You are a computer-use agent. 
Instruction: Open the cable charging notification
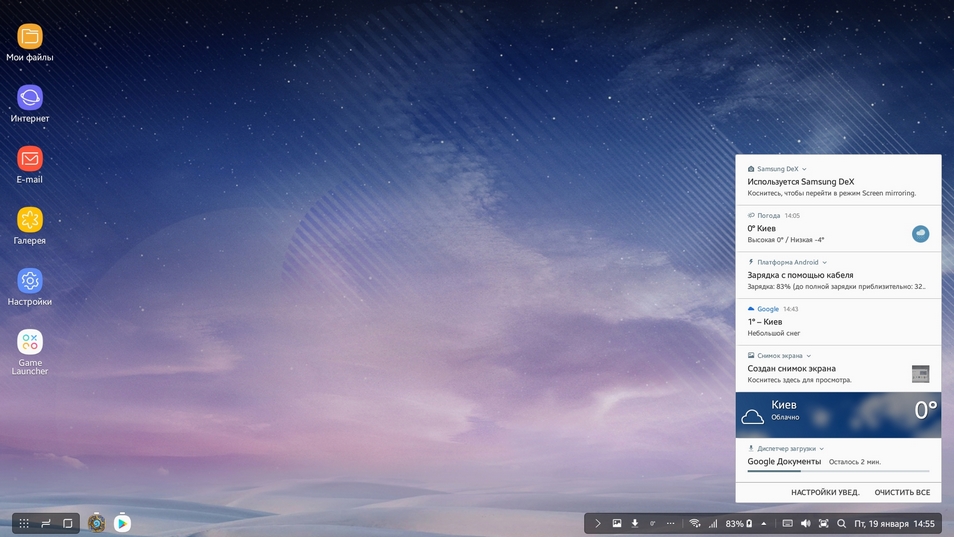[x=838, y=275]
